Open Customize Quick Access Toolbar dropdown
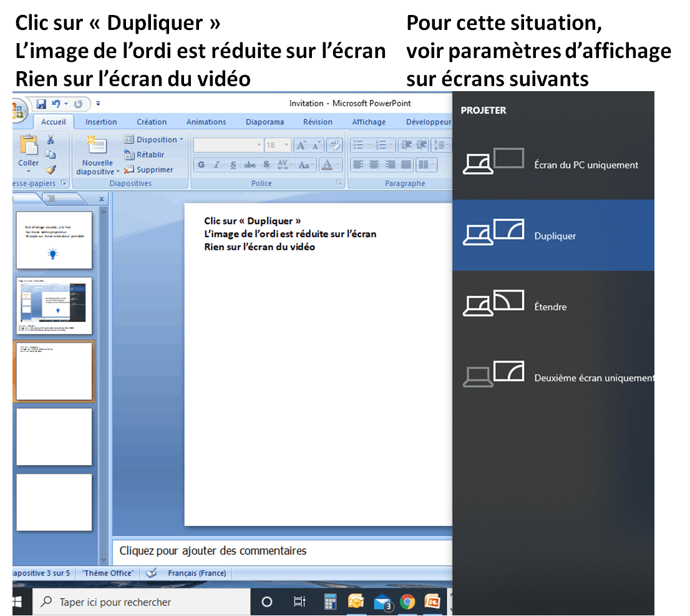The width and height of the screenshot is (690, 616). [98, 104]
